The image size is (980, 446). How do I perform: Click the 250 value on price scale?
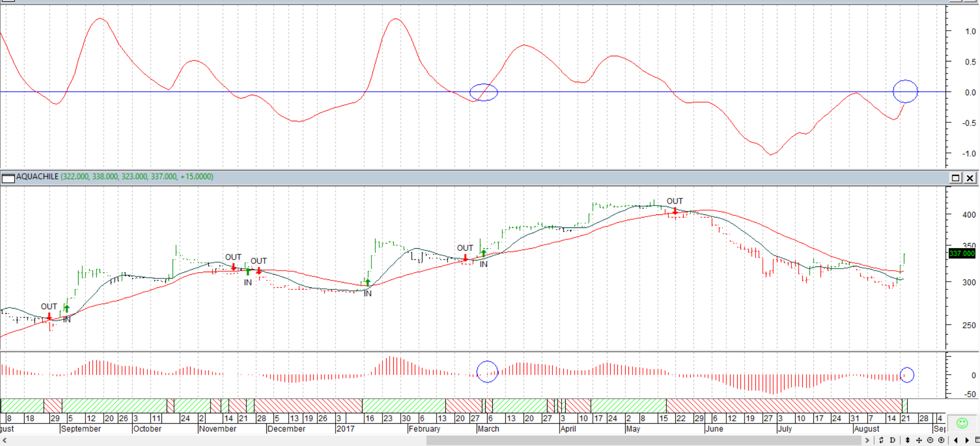(969, 325)
